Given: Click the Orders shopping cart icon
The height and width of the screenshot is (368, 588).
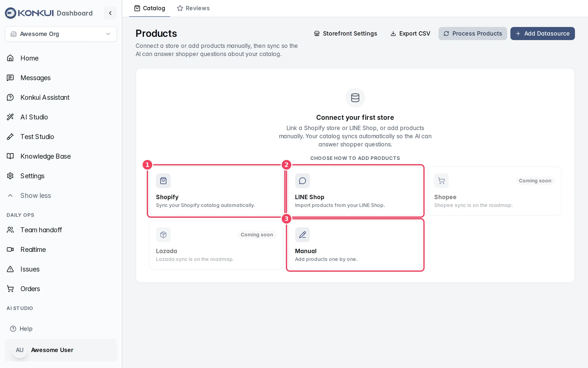Looking at the screenshot, I should click(x=10, y=289).
